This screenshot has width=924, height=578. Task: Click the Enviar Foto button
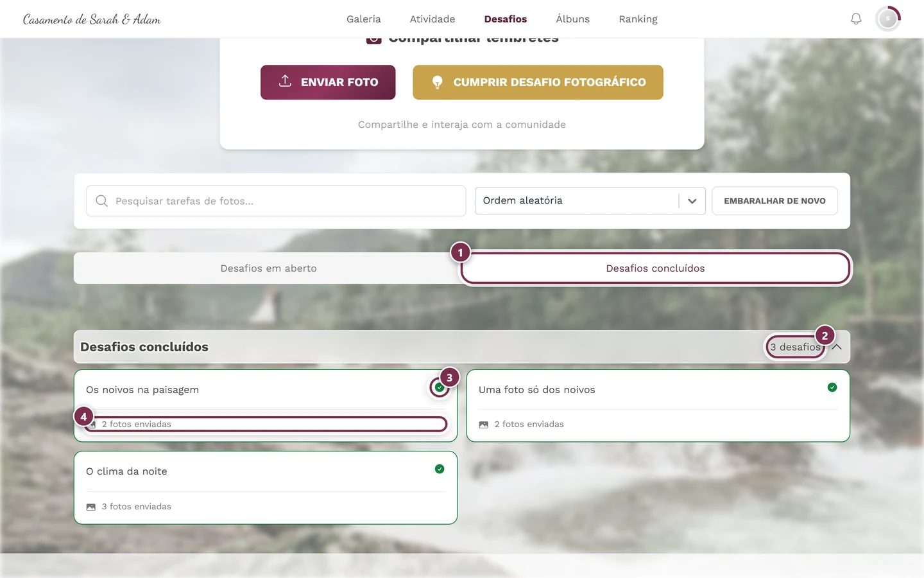tap(328, 82)
